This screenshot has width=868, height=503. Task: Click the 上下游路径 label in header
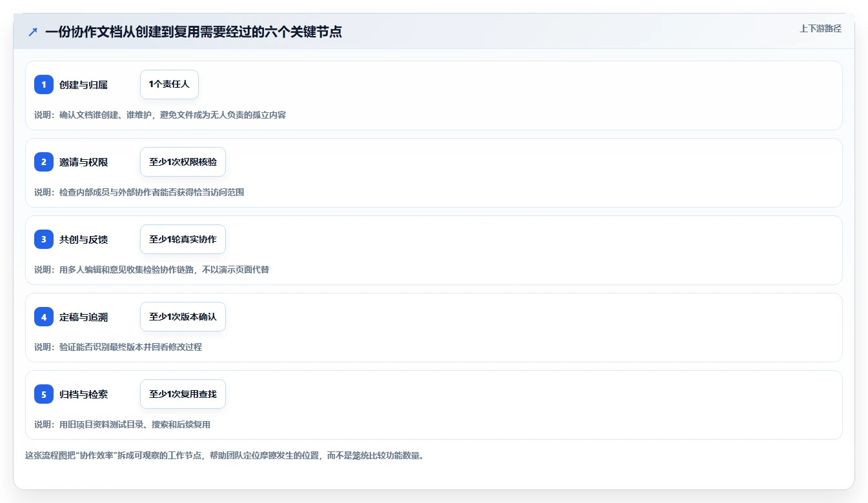pyautogui.click(x=820, y=28)
